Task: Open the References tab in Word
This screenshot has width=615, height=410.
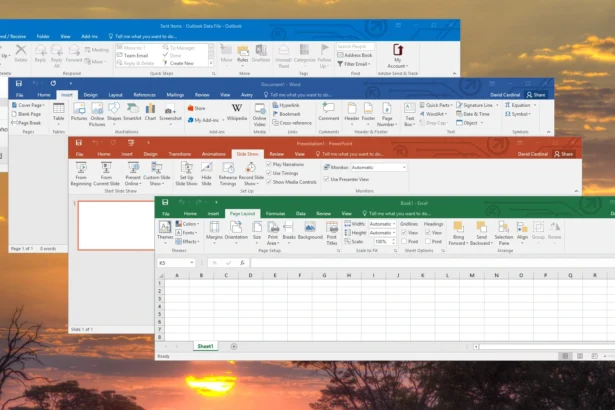Action: 144,95
